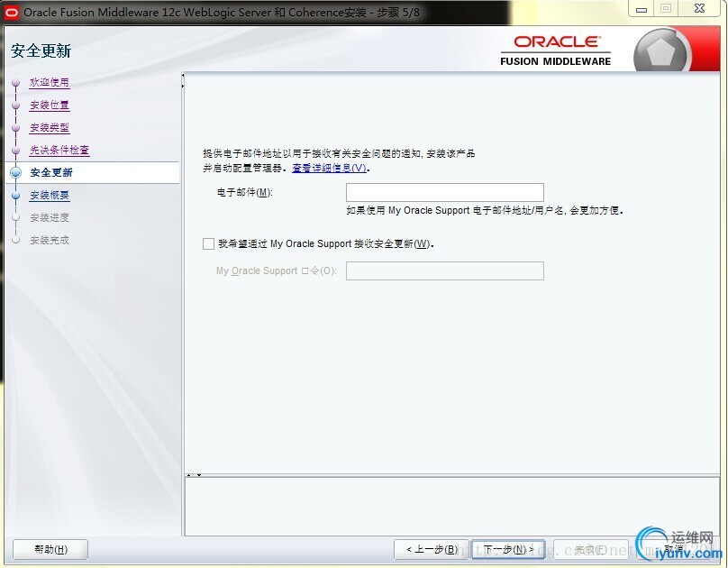The width and height of the screenshot is (728, 568).
Task: Click the 安全更新 page heading
Action: tap(41, 50)
